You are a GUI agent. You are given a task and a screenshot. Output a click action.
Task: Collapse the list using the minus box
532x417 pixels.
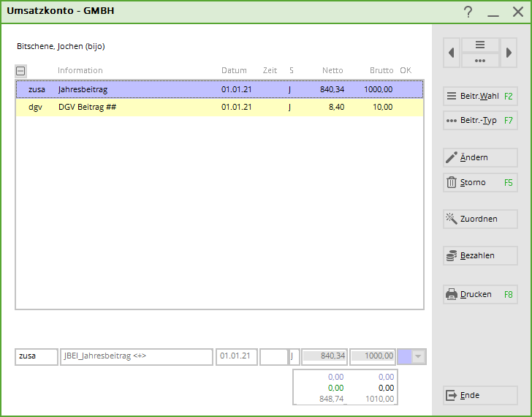pos(20,71)
